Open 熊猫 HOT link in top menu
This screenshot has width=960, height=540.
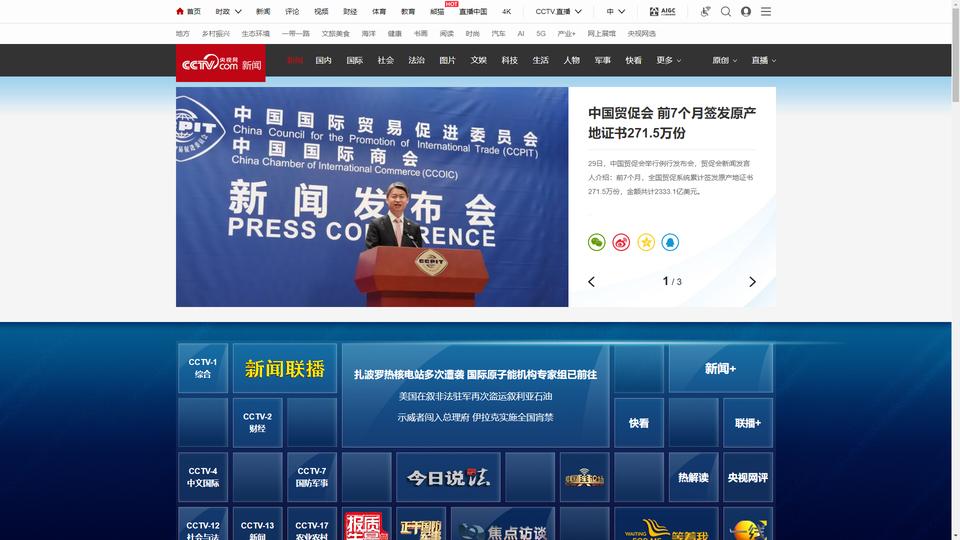437,12
